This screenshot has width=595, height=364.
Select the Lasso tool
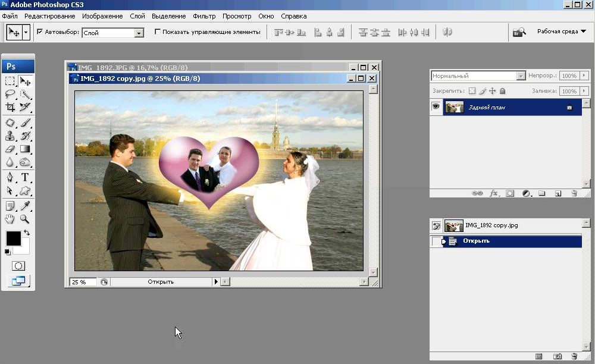tap(10, 94)
